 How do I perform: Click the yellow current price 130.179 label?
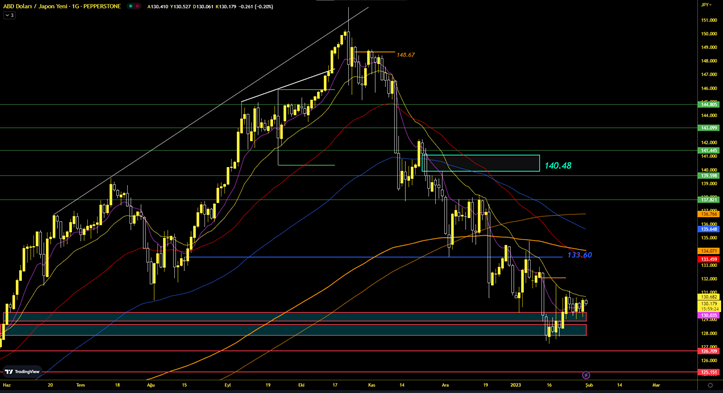pyautogui.click(x=709, y=304)
